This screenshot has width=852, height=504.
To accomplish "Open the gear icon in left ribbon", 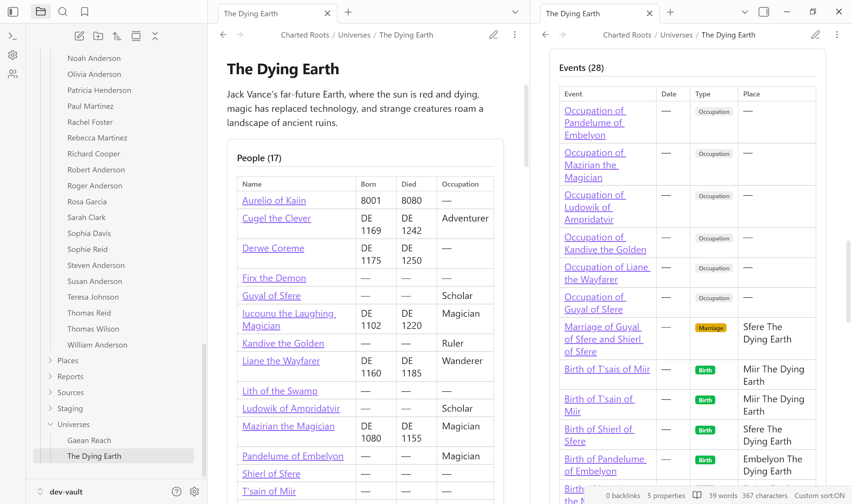I will click(x=13, y=55).
